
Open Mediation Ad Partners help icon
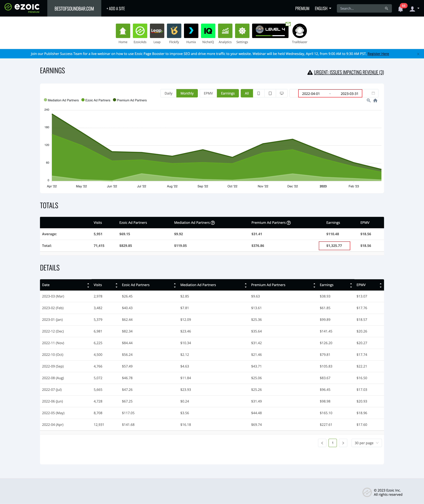213,223
